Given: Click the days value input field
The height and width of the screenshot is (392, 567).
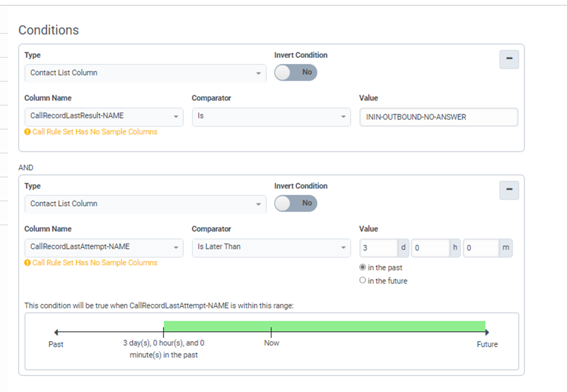Looking at the screenshot, I should click(378, 248).
